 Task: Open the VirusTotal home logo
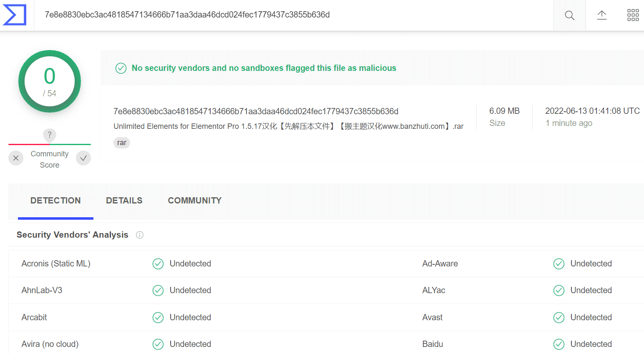pos(15,15)
